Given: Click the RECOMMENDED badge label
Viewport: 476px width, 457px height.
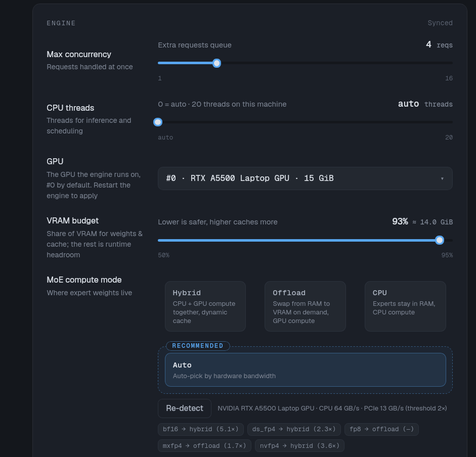Looking at the screenshot, I should (x=198, y=346).
